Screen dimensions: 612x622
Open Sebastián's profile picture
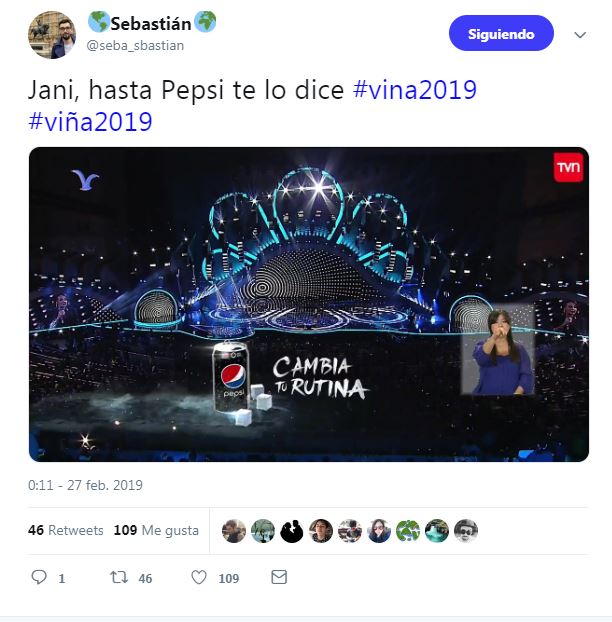52,35
